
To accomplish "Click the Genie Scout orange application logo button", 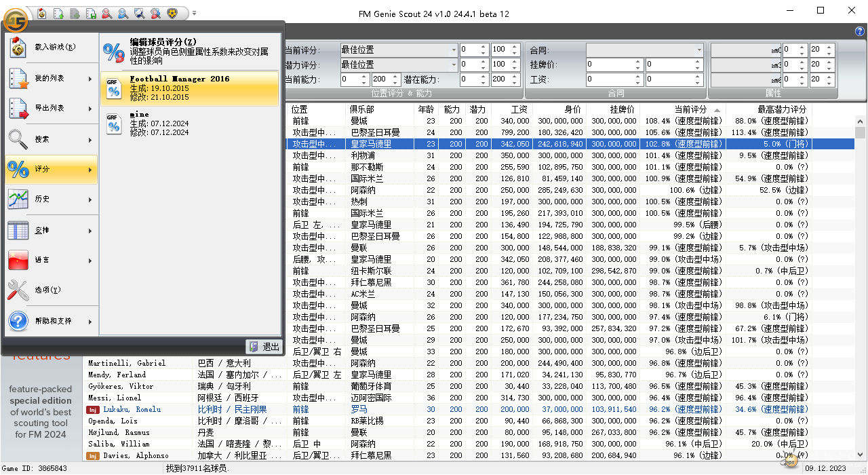I will click(14, 20).
